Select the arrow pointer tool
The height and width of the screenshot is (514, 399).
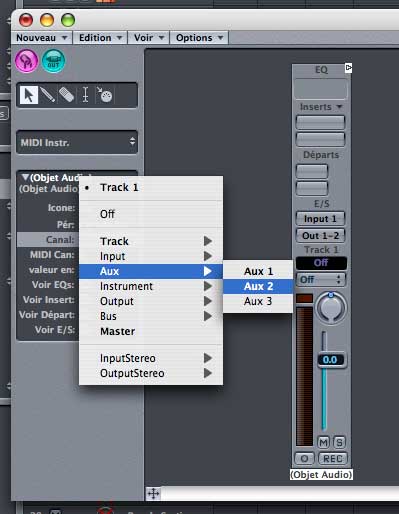pyautogui.click(x=29, y=95)
